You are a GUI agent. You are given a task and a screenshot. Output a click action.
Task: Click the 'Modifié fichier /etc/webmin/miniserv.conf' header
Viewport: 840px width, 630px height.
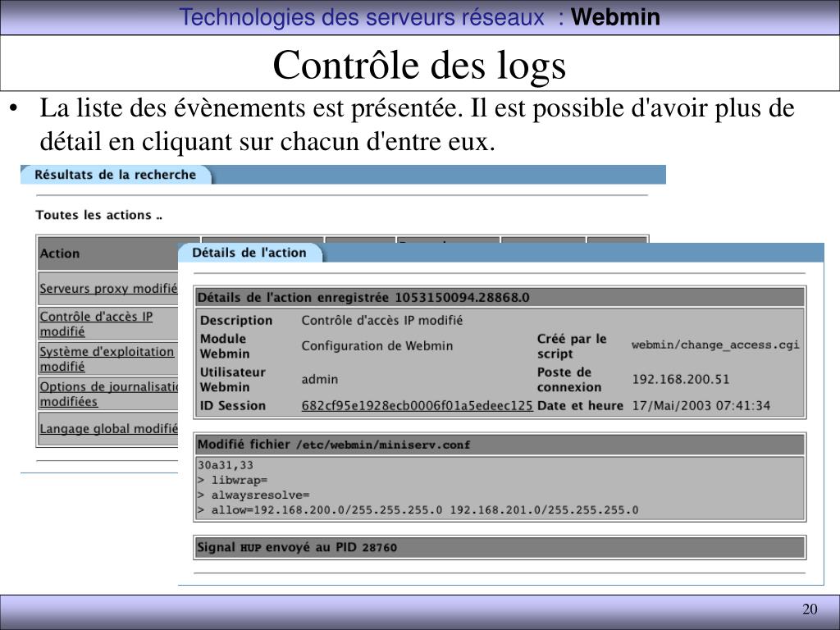(x=500, y=445)
